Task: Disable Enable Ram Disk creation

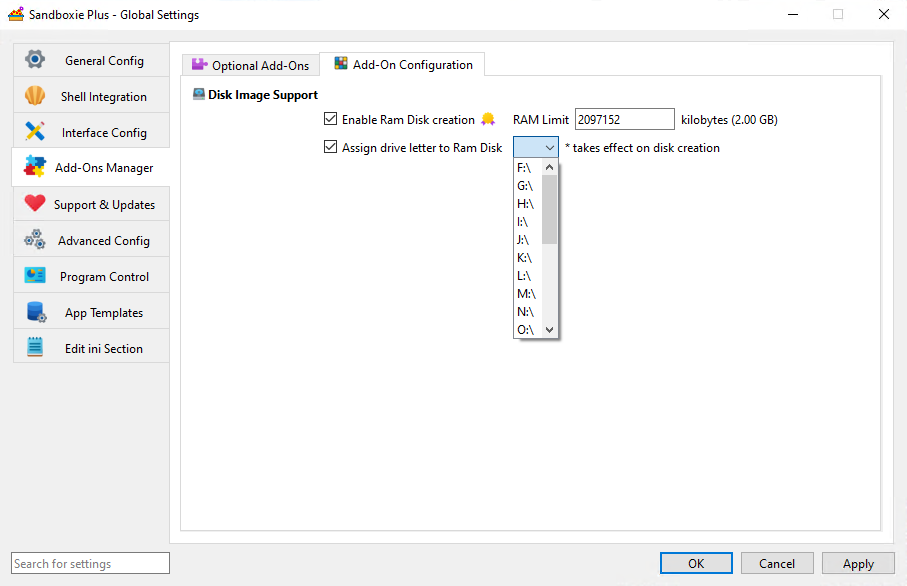Action: pos(331,119)
